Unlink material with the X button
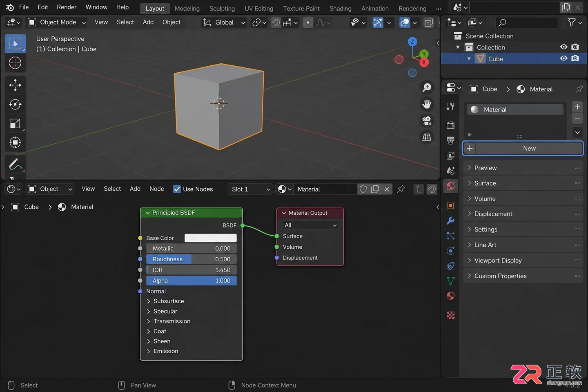 [387, 189]
